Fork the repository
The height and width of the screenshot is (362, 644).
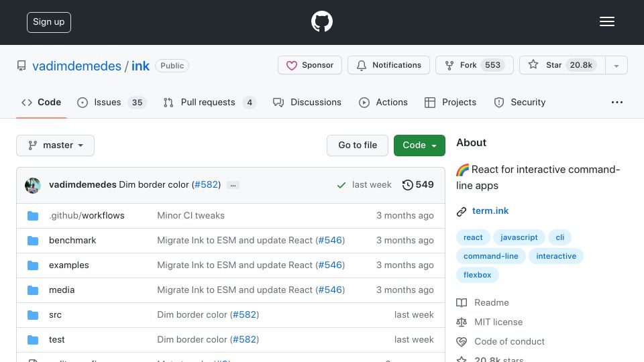pos(474,65)
